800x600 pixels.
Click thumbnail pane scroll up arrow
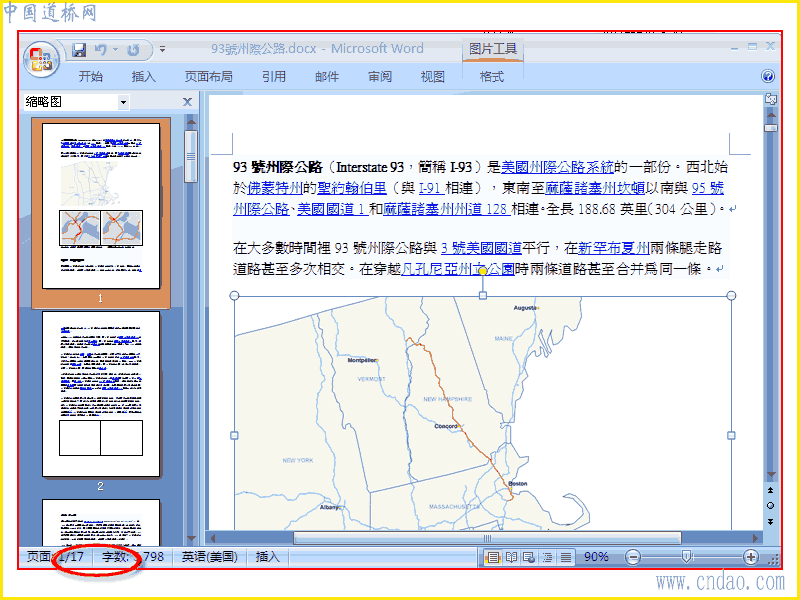tap(191, 122)
